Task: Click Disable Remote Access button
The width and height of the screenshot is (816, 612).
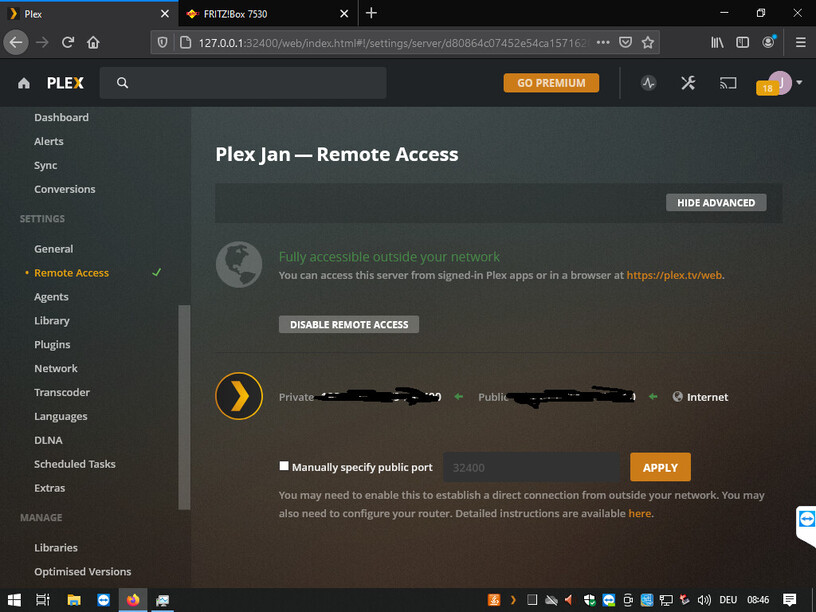Action: tap(349, 325)
